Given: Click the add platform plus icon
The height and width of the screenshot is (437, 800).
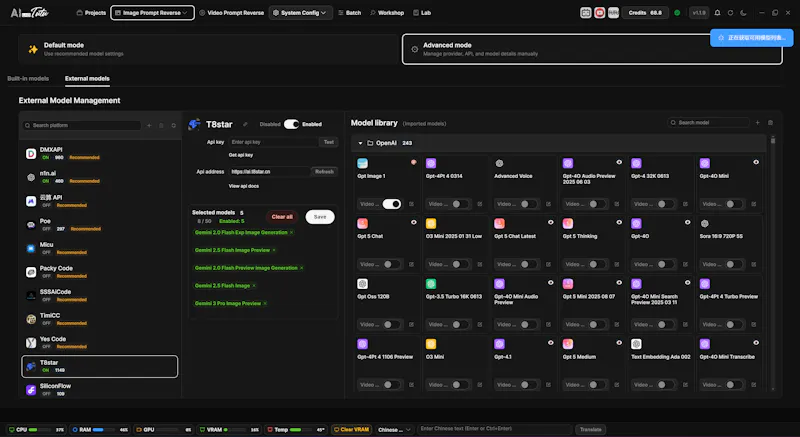Looking at the screenshot, I should [x=149, y=125].
